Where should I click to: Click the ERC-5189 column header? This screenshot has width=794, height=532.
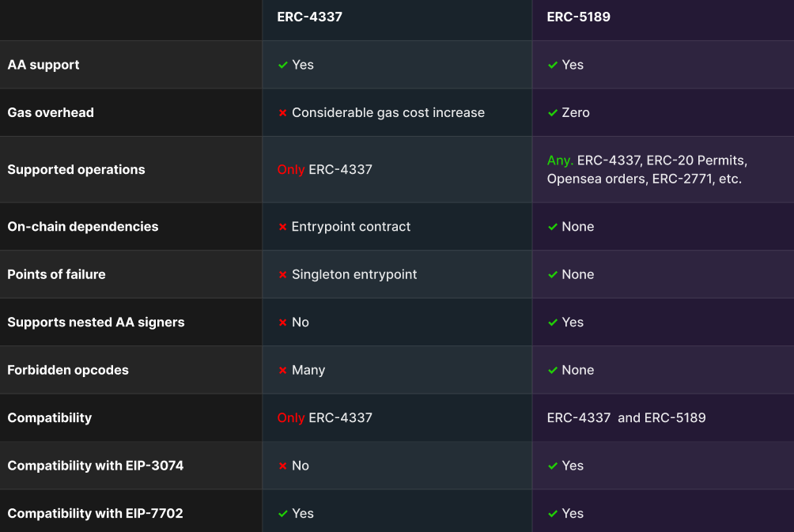pyautogui.click(x=578, y=17)
